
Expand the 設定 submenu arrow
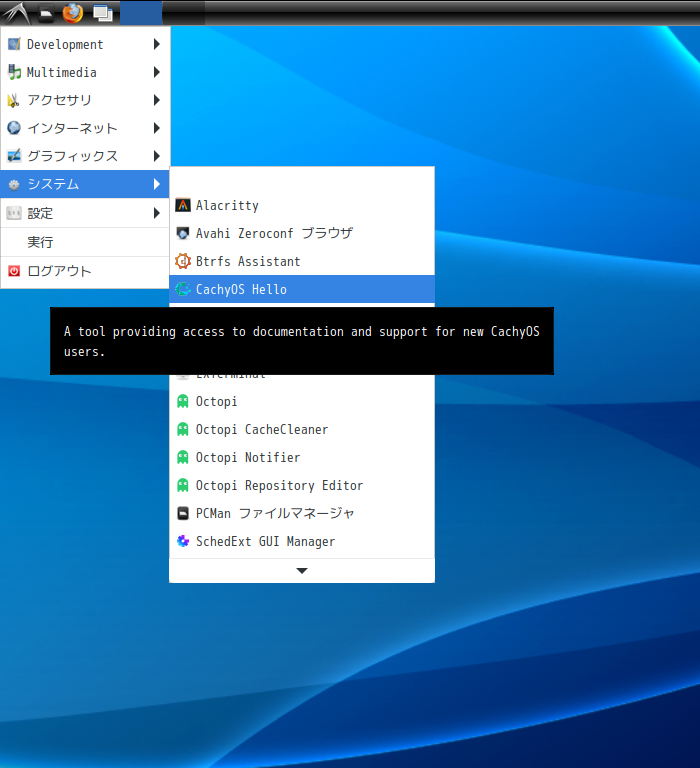tap(157, 213)
